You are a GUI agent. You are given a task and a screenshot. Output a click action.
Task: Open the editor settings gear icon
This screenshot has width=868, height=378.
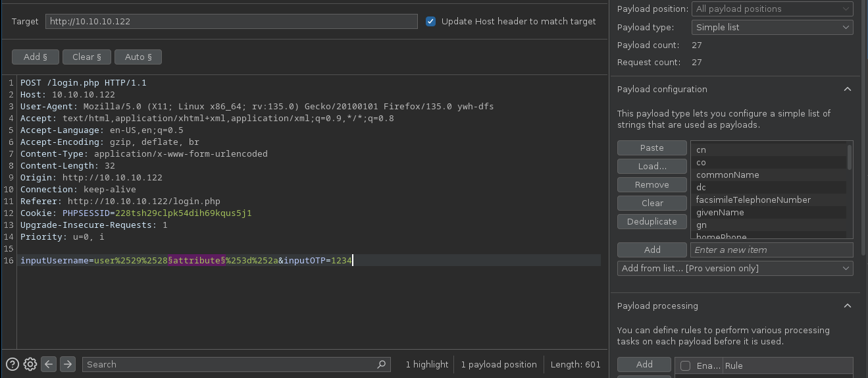(x=30, y=364)
